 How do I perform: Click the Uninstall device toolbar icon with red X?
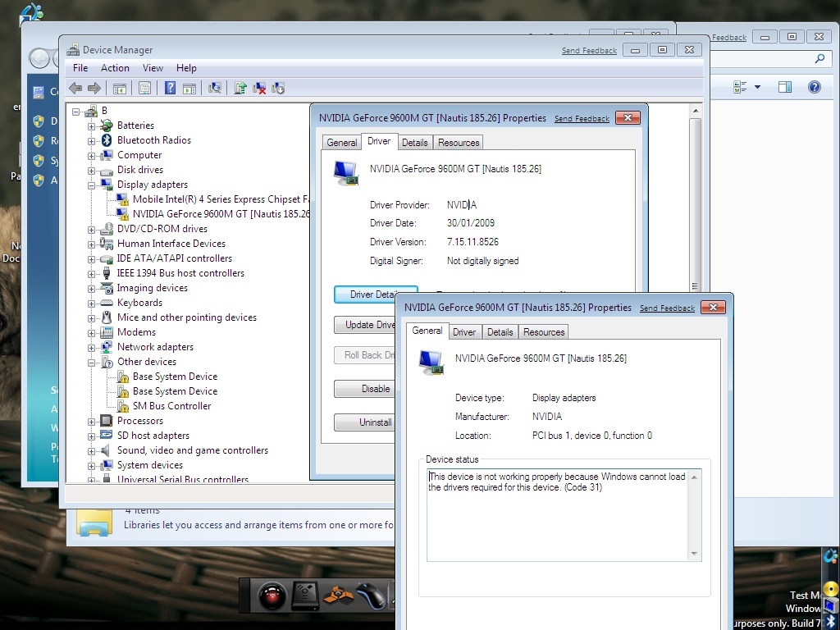click(259, 89)
